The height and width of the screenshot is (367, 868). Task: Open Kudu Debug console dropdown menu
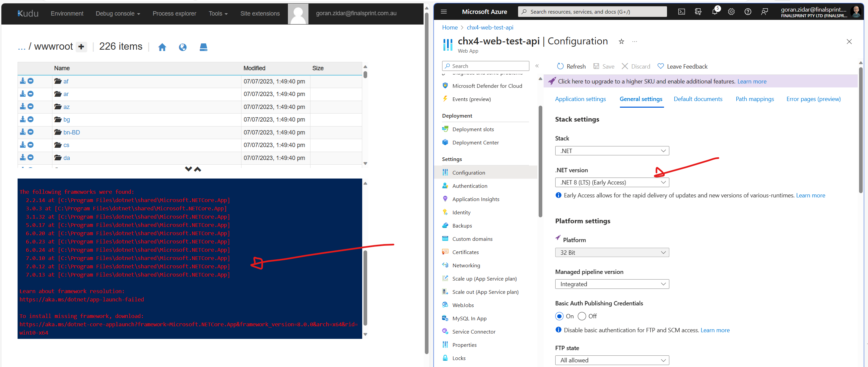point(118,14)
